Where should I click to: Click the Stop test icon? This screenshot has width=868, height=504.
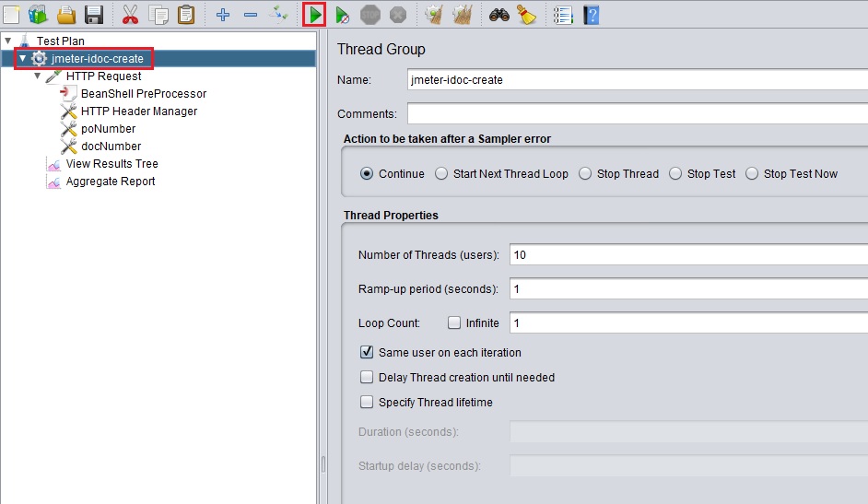click(370, 15)
